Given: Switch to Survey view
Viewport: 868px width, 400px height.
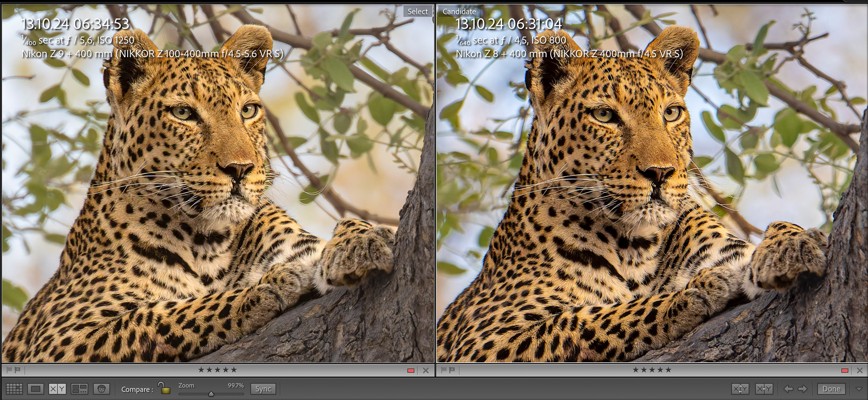Looking at the screenshot, I should [79, 389].
